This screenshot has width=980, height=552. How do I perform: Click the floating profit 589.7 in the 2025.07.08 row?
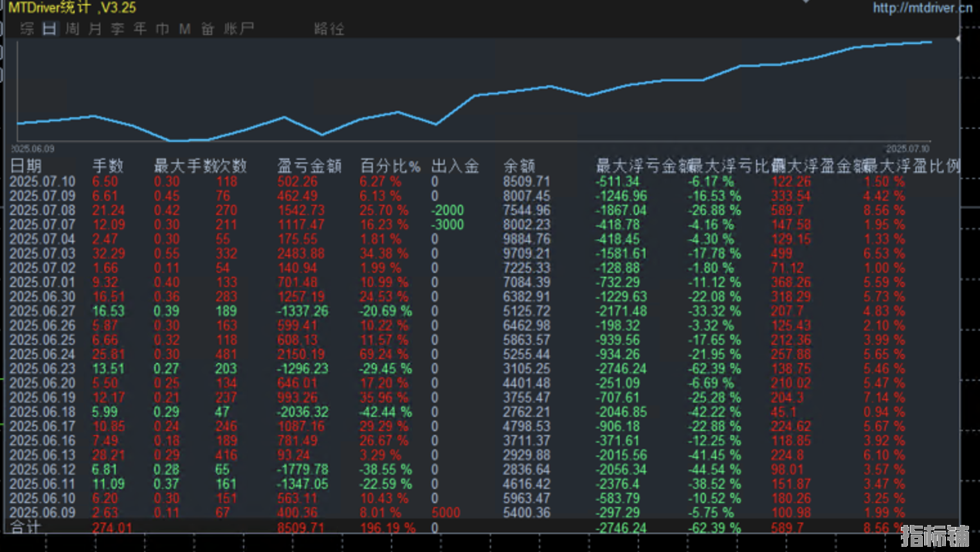tap(788, 210)
